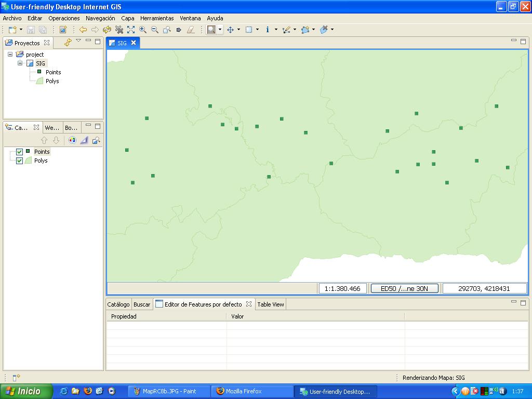Click the ED50 coordinate system button
This screenshot has height=399, width=532.
click(405, 288)
